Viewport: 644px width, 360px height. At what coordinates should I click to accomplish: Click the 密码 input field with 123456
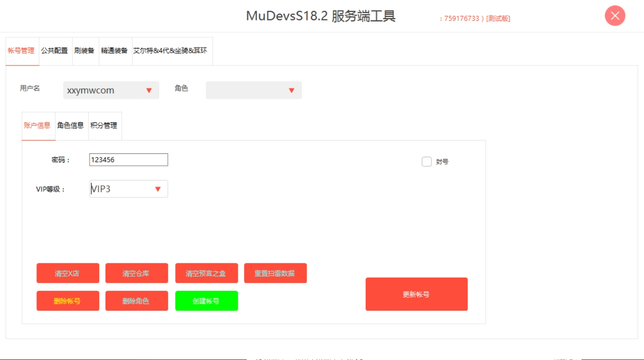coord(129,160)
